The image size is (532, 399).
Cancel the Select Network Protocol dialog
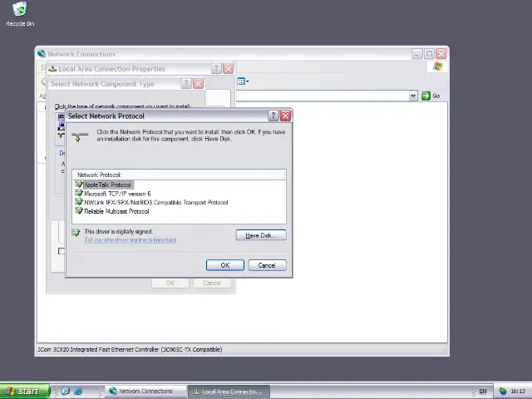click(x=266, y=265)
